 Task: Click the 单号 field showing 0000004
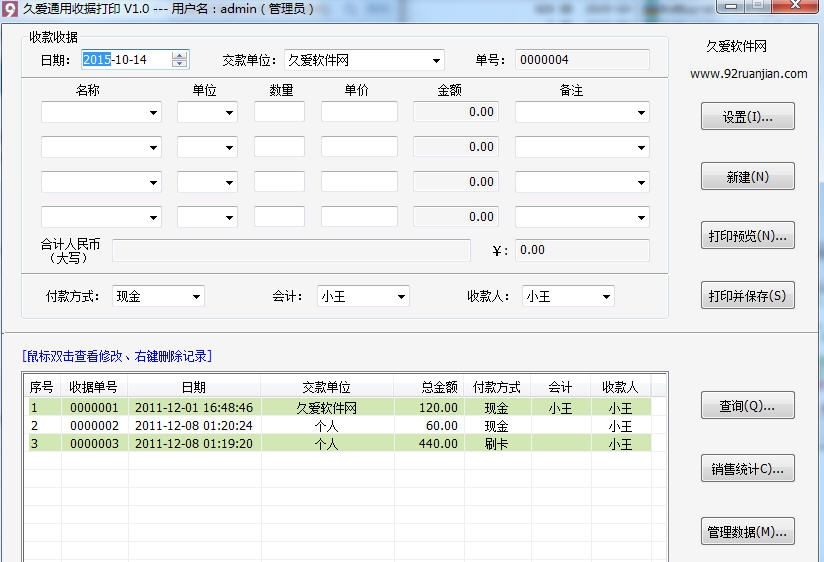pos(582,60)
